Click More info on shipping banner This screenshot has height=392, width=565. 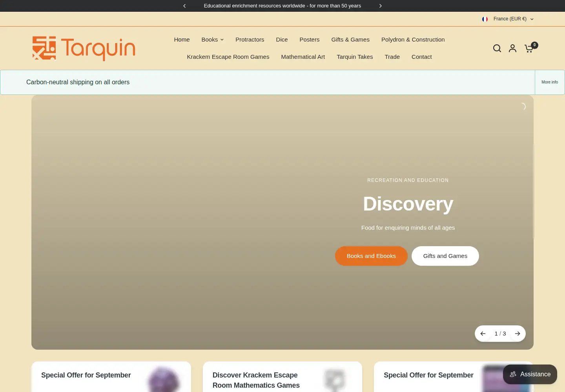(550, 82)
